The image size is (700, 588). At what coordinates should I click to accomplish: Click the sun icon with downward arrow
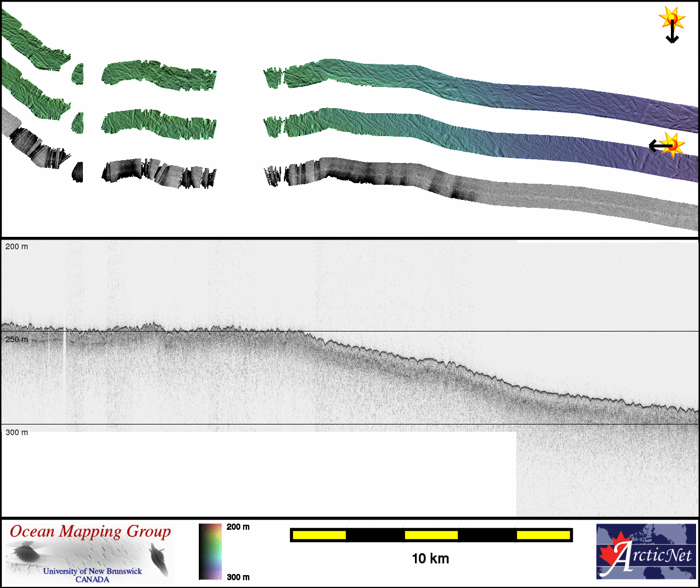[672, 24]
